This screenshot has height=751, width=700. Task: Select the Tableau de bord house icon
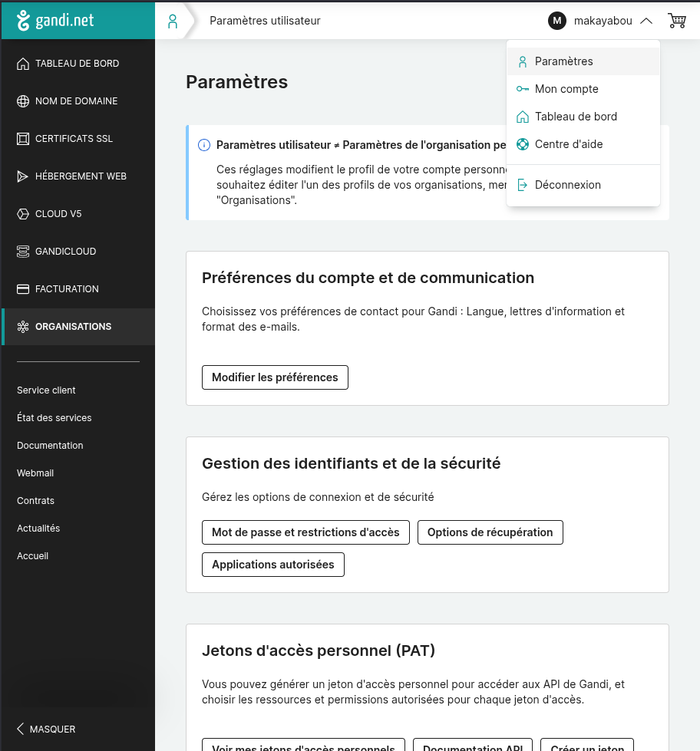tap(23, 63)
